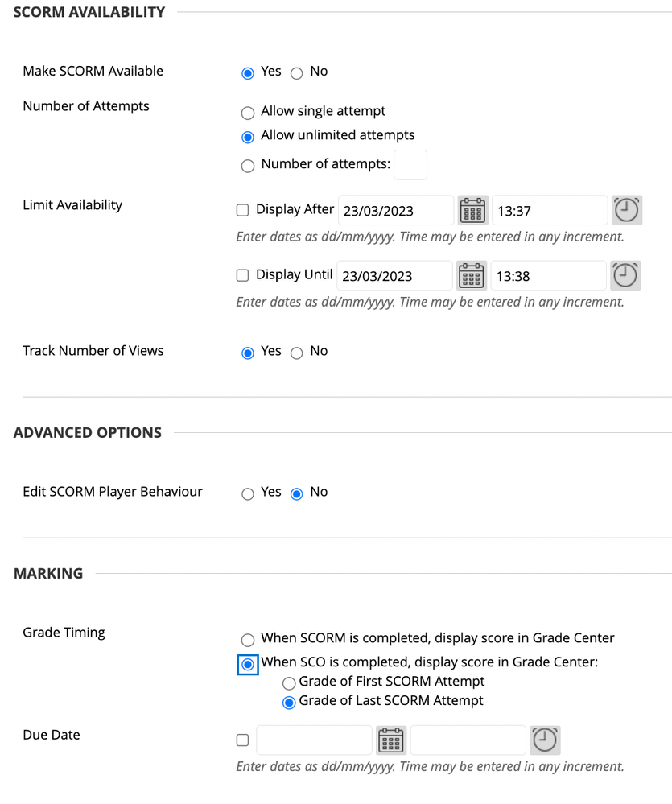Viewport: 672px width, 804px height.
Task: Click the Display After date field
Action: coord(395,211)
